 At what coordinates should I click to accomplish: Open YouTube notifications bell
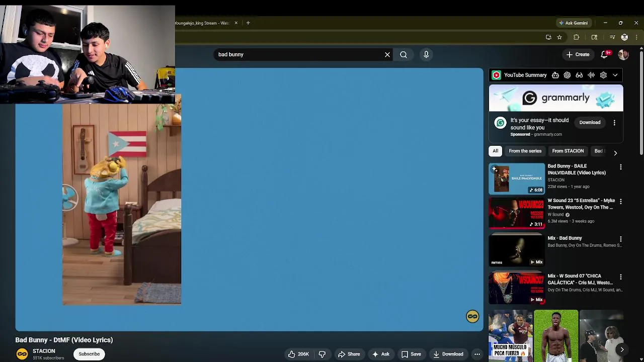605,54
